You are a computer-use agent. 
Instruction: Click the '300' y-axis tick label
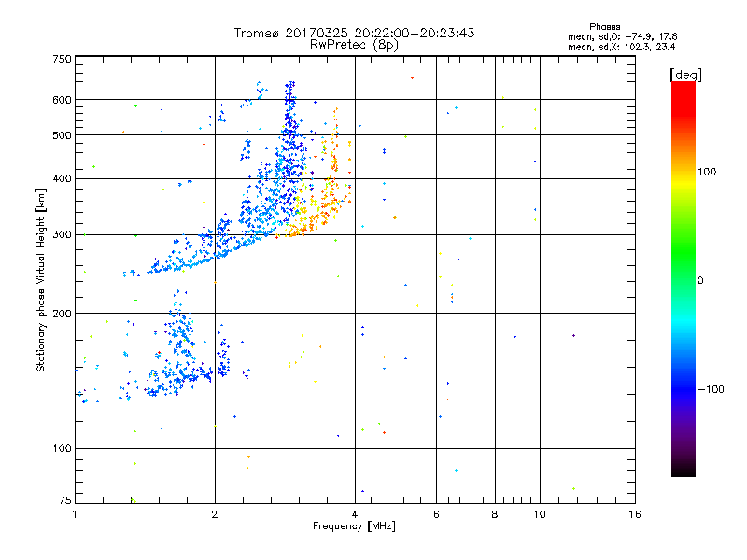pyautogui.click(x=62, y=234)
